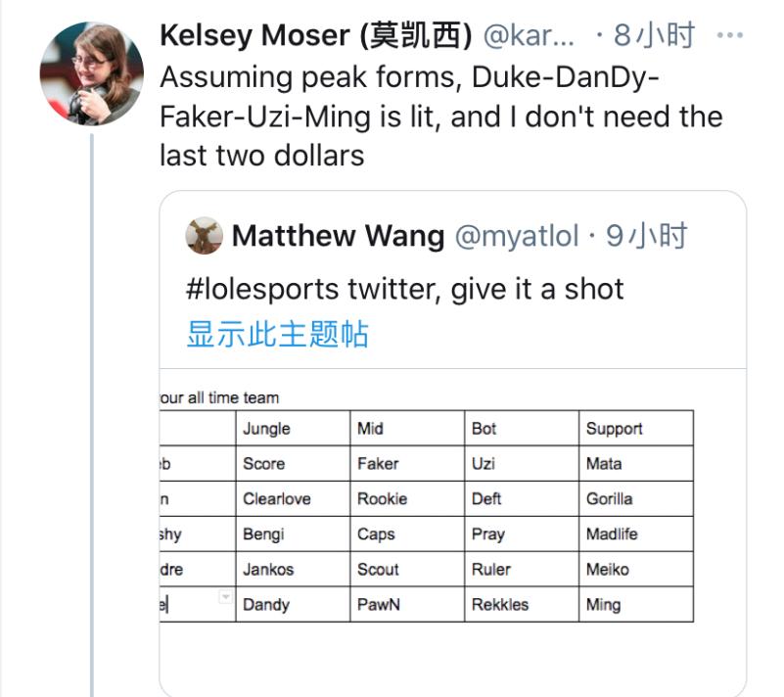Click the 9小时 quoted tweet timestamp
This screenshot has width=784, height=697.
click(647, 236)
